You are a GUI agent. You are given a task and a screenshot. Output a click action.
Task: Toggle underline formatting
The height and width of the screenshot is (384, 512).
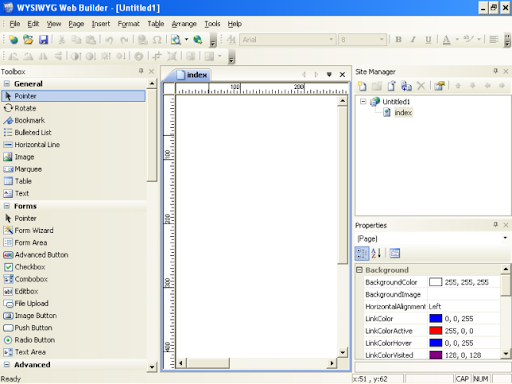click(x=428, y=40)
